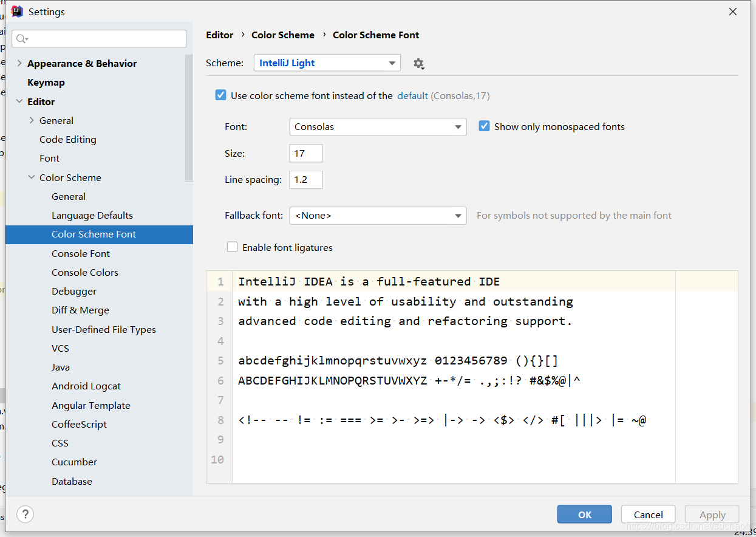Click Editor in the breadcrumb
Viewport: 756px width, 537px height.
tap(220, 35)
